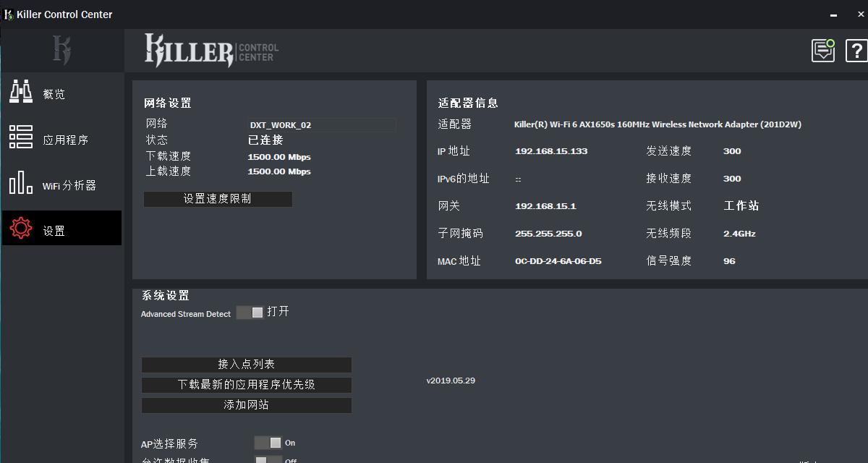
Task: Click subnet mask 255.255.255.0
Action: [x=548, y=234]
